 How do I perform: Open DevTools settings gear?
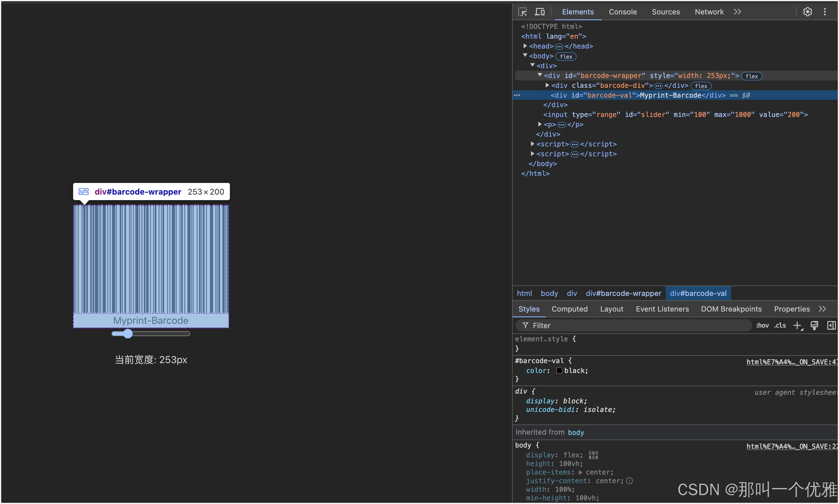pyautogui.click(x=807, y=12)
